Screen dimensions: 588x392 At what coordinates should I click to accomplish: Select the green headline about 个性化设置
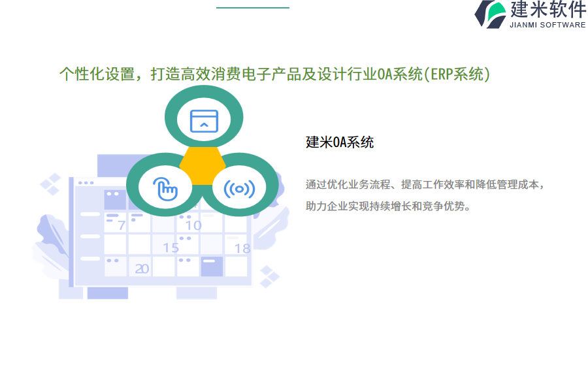[275, 74]
